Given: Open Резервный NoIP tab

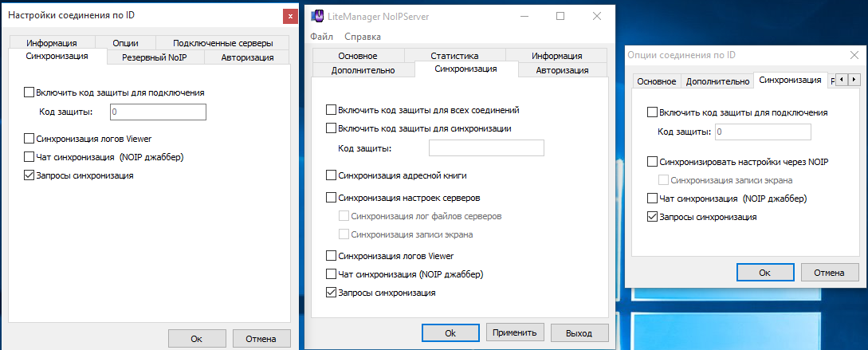Looking at the screenshot, I should coord(155,57).
